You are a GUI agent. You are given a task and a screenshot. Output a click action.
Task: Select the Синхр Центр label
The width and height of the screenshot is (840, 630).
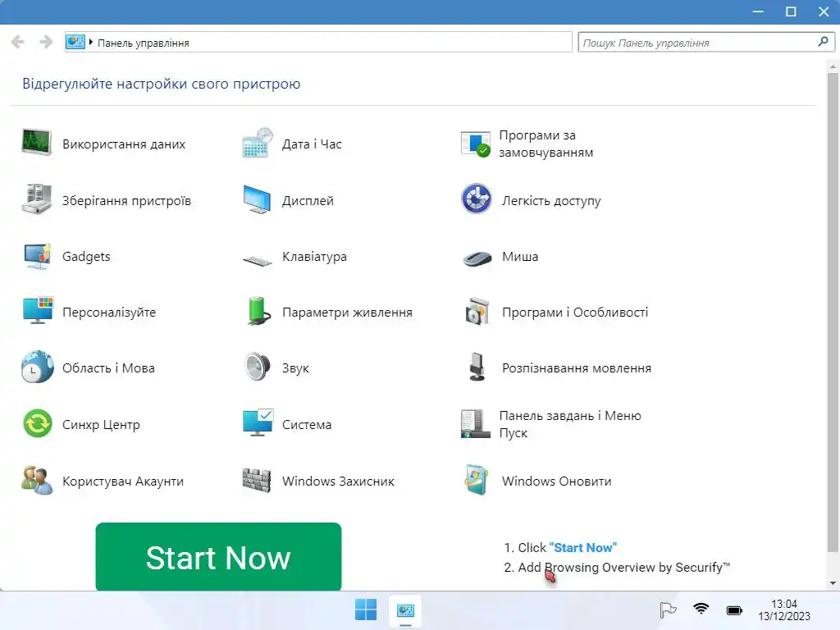tap(101, 425)
